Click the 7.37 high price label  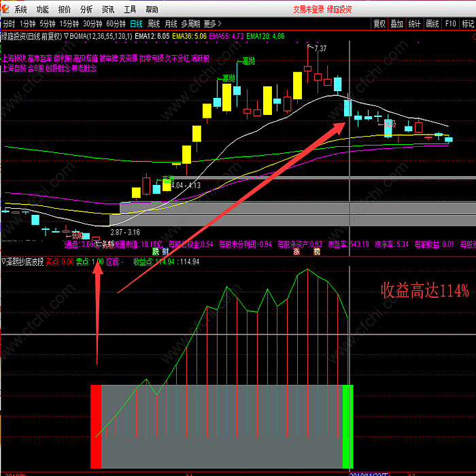(320, 48)
